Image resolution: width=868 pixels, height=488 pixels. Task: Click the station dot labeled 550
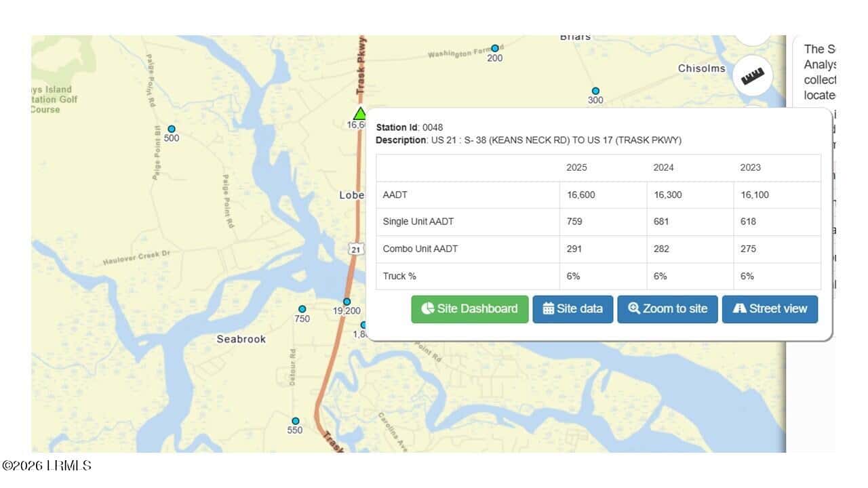click(x=296, y=421)
